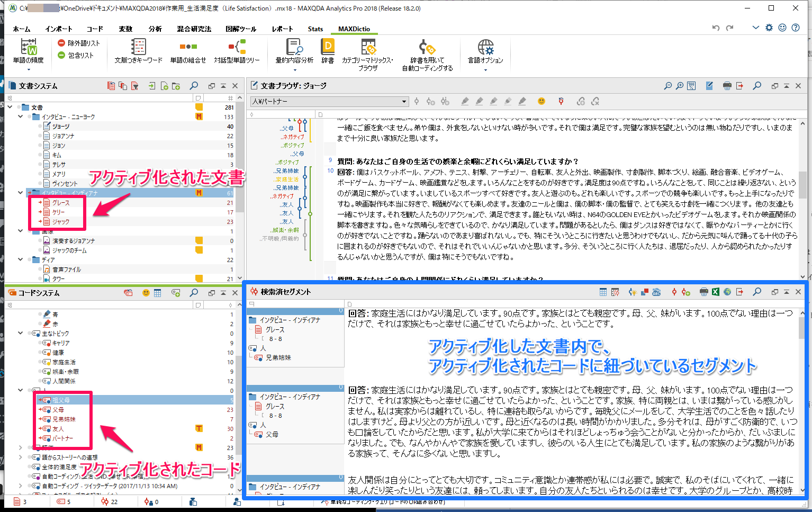Open the 単語の頻度 word frequency tool

pyautogui.click(x=29, y=51)
